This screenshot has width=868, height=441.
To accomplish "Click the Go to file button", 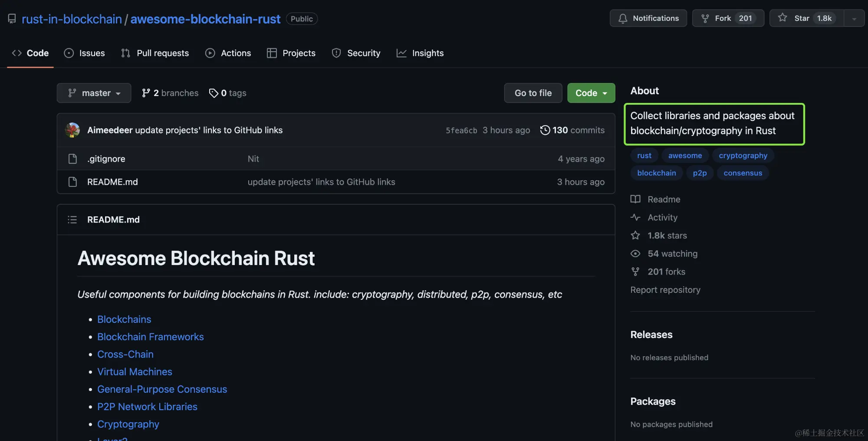I will click(x=533, y=93).
